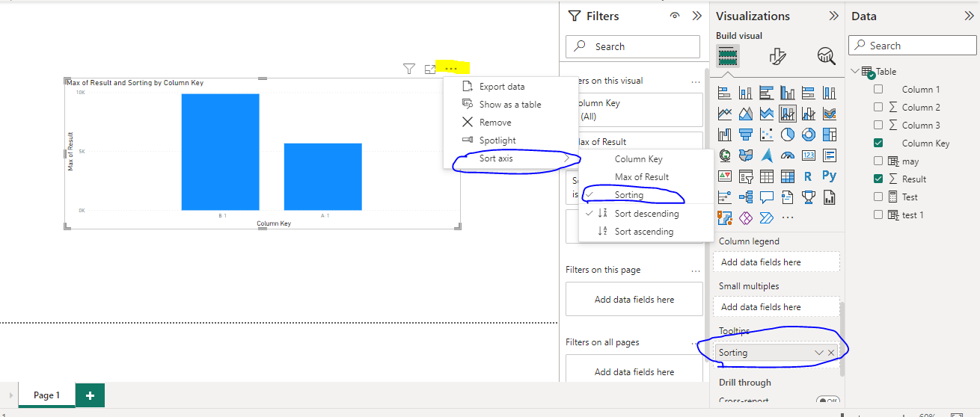Select the card 123 visual
Viewport: 980px width, 417px height.
(808, 155)
